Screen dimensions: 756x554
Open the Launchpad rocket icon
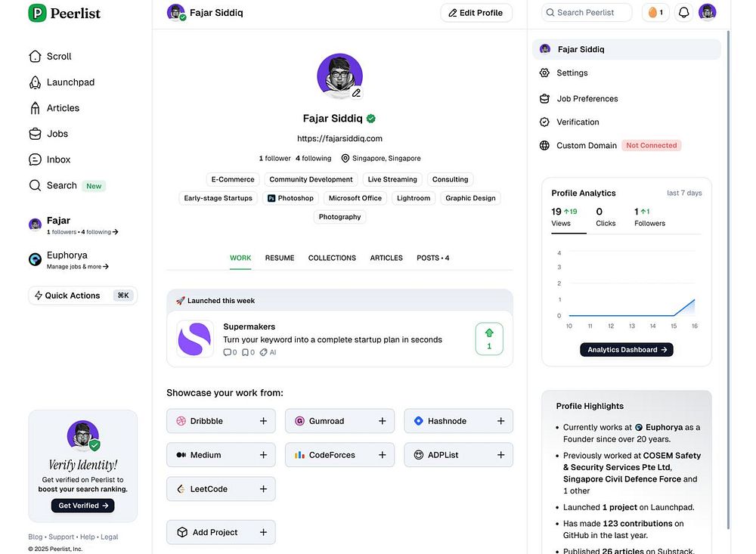[35, 82]
